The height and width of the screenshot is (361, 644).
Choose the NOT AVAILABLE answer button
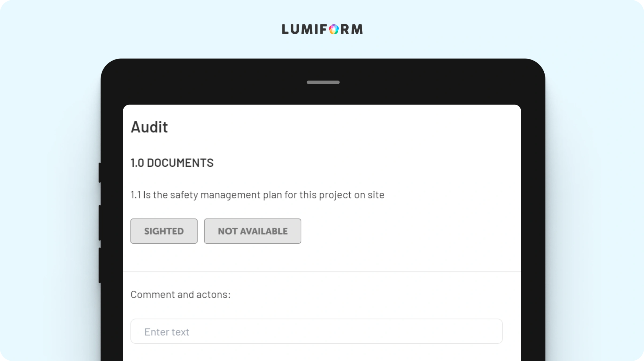[253, 231]
